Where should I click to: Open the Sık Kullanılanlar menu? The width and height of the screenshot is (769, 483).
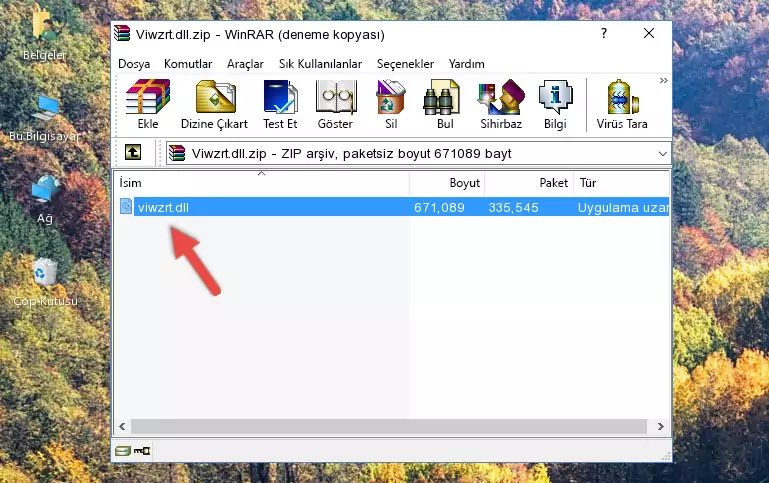coord(320,64)
